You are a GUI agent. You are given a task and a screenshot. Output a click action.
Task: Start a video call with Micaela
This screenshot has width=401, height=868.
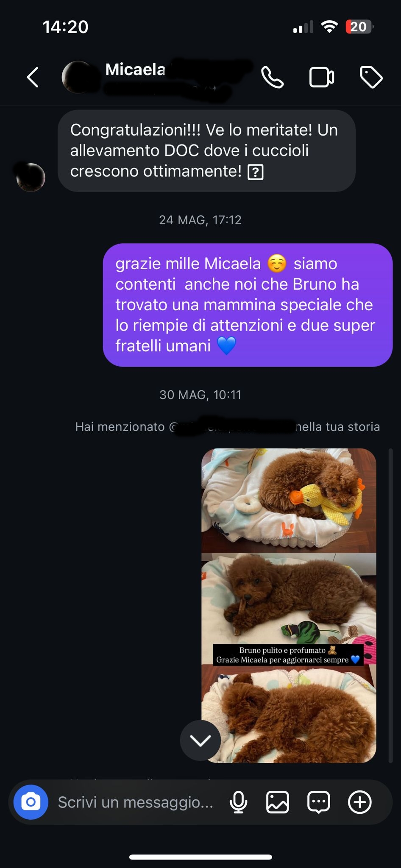click(x=322, y=77)
